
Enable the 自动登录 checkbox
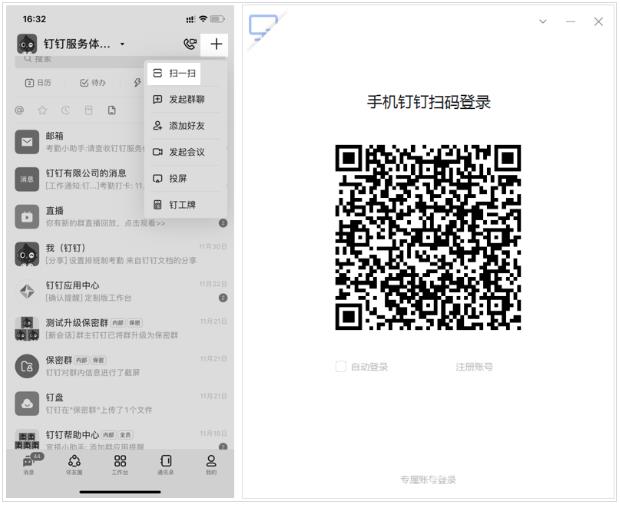(341, 367)
